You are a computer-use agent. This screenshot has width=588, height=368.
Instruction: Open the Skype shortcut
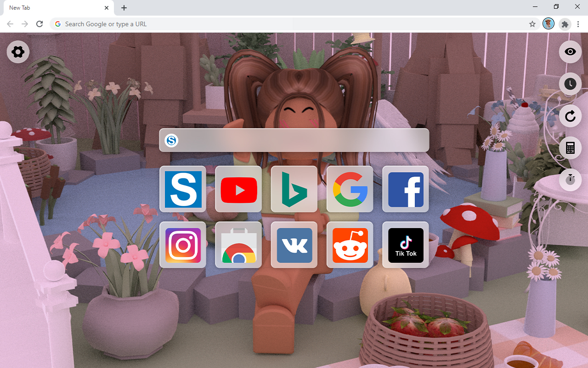point(183,189)
